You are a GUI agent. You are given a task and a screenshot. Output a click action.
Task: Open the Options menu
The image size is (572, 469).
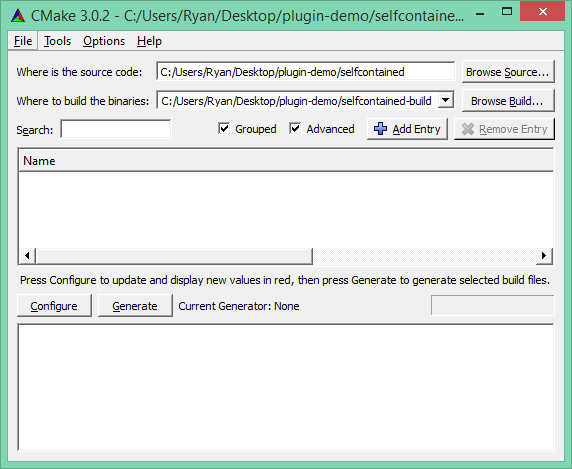click(x=104, y=41)
